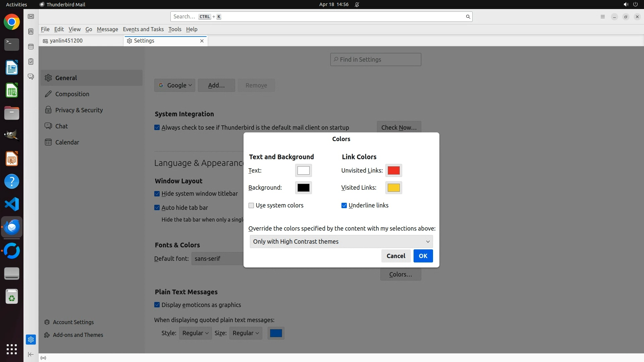The height and width of the screenshot is (362, 644).
Task: Open the Address Book space icon
Action: [x=31, y=32]
